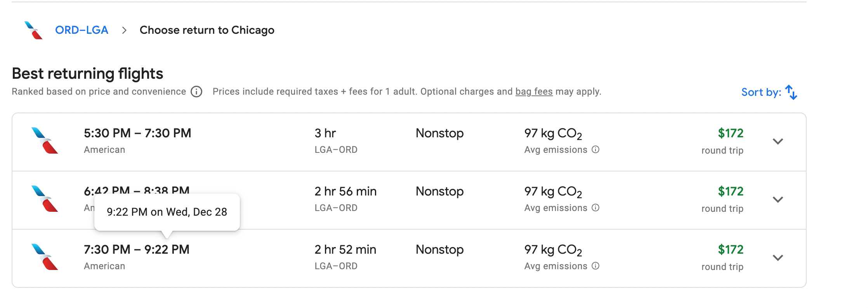
Task: Click American Airlines logo beside ORD–LGA breadcrumb
Action: pyautogui.click(x=33, y=30)
